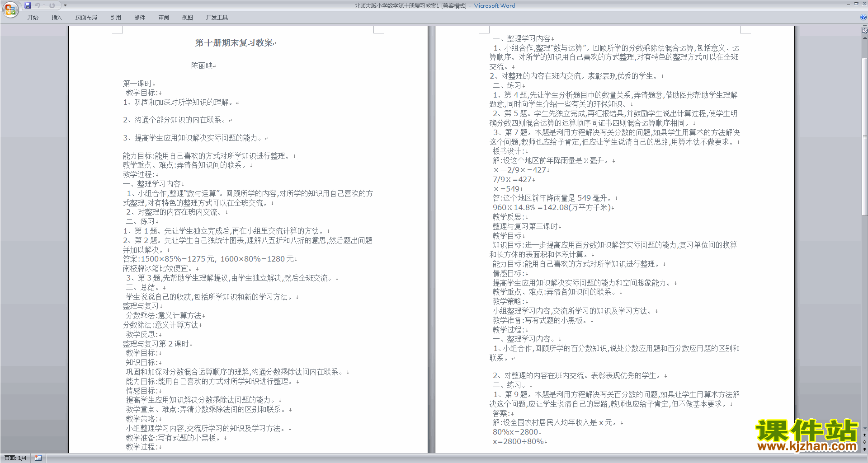This screenshot has height=463, width=868.
Task: Open Word Help question mark icon
Action: point(863,17)
